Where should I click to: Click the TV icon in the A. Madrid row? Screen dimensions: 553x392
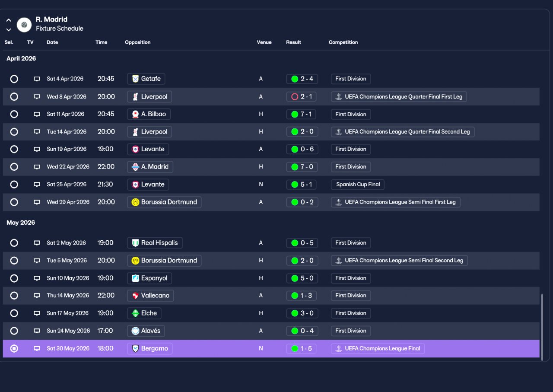coord(37,167)
